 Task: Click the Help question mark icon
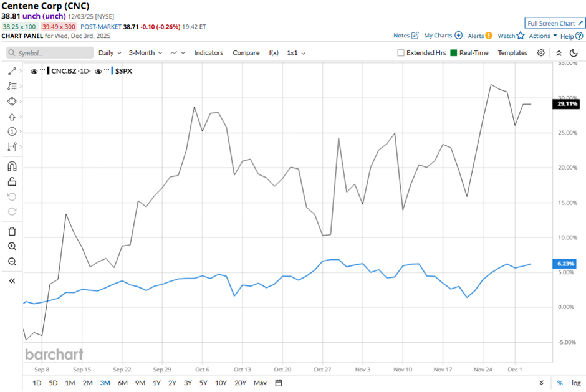click(579, 36)
